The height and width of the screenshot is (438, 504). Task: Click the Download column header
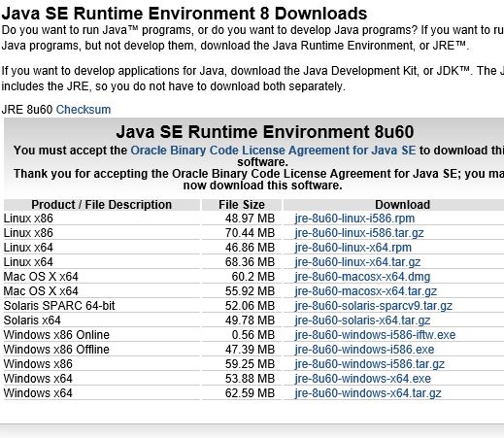point(402,205)
